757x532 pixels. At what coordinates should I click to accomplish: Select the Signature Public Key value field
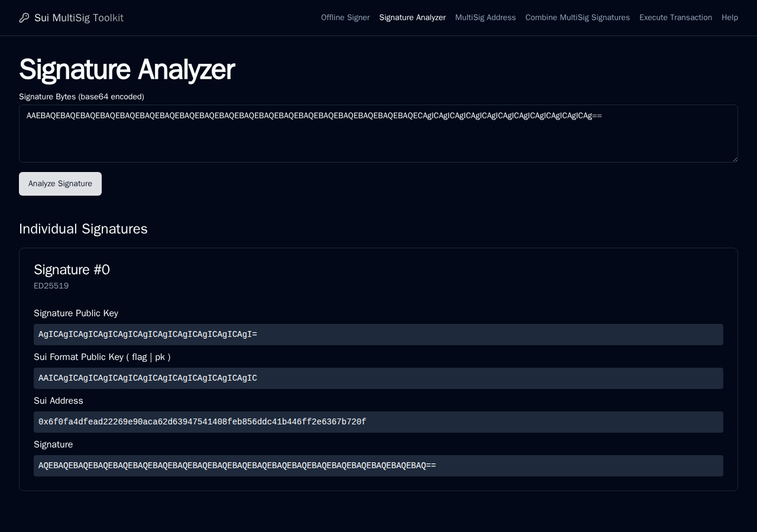[378, 335]
